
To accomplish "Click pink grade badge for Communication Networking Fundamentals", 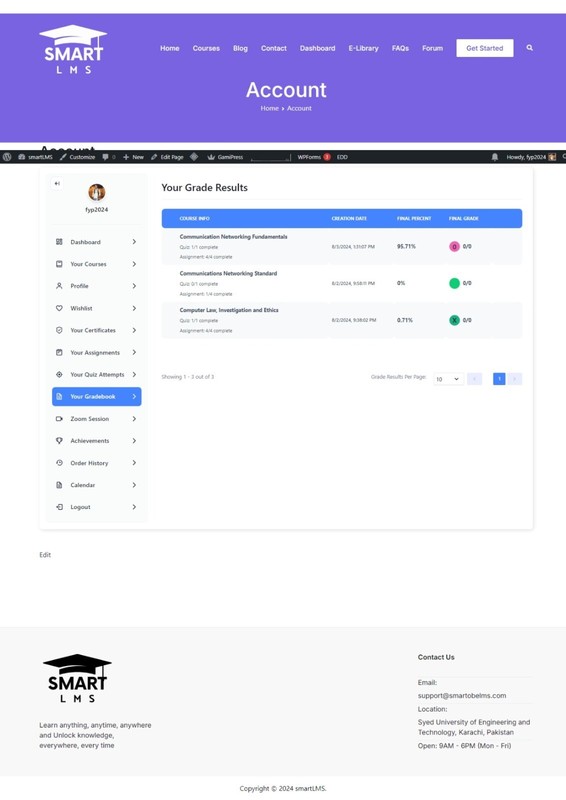I will 454,246.
